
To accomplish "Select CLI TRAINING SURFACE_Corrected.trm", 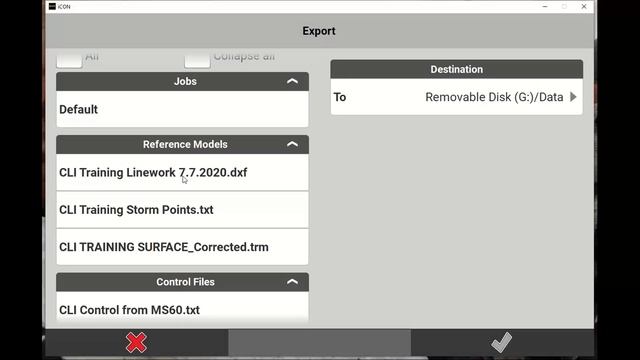I will (x=182, y=247).
